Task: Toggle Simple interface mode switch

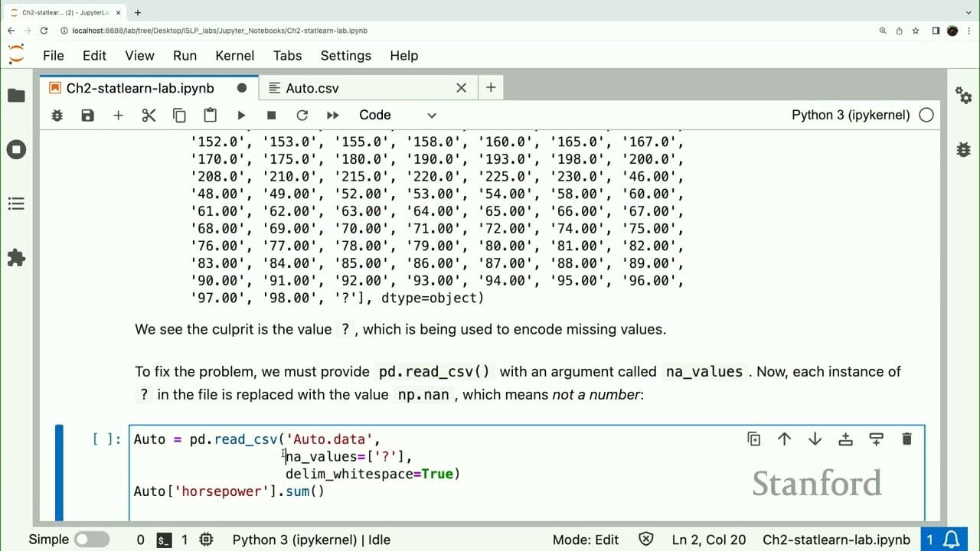Action: click(91, 540)
